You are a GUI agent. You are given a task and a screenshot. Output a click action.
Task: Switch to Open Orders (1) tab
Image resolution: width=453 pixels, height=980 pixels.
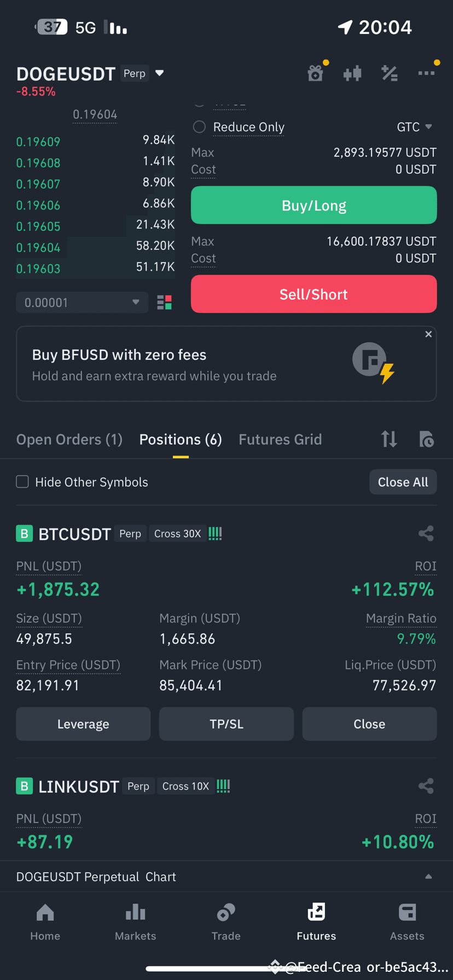(x=69, y=439)
